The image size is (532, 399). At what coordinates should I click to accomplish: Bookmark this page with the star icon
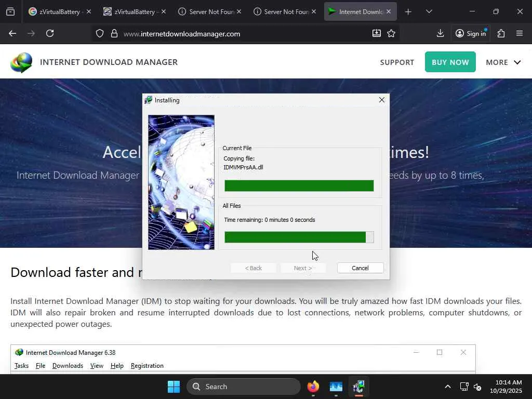click(x=391, y=33)
